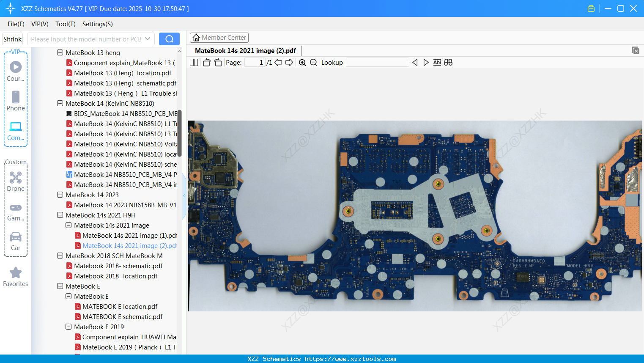The image size is (644, 363).
Task: Open the Drone sidebar category
Action: (x=16, y=181)
